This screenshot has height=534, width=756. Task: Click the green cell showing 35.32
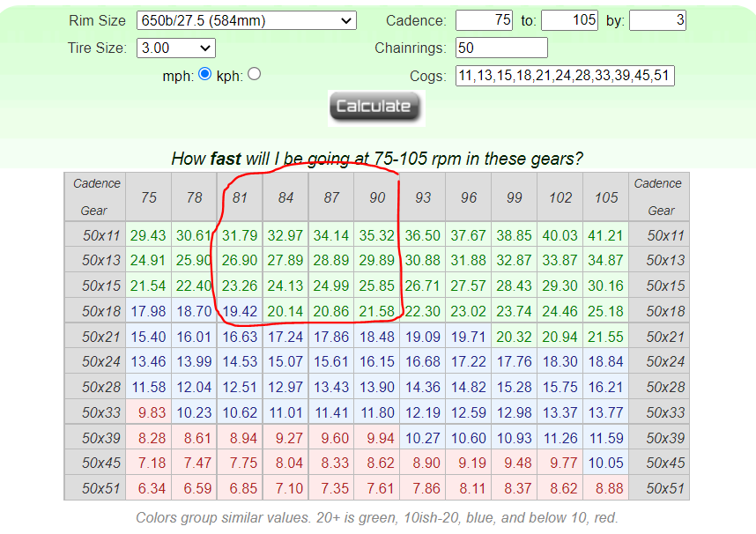(x=377, y=235)
